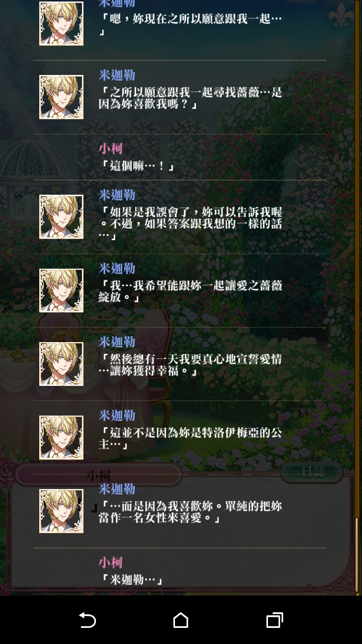Select the 小柯 line 這個嘛
Screen dimensions: 362x644
tap(179, 157)
